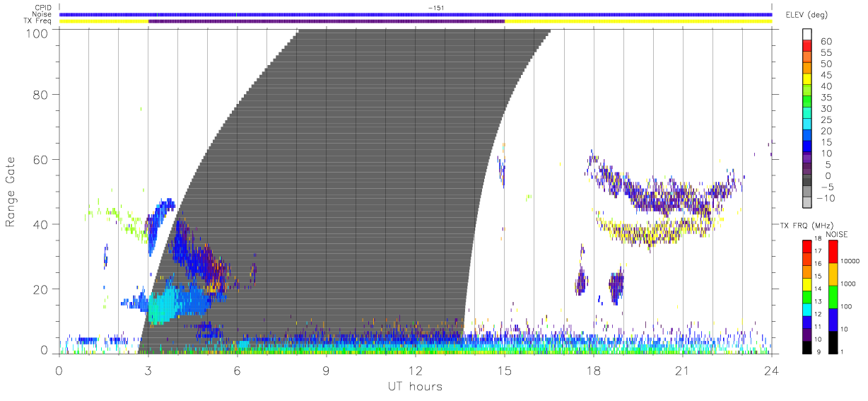Click the 3 tick on UT hours axis

pos(148,371)
